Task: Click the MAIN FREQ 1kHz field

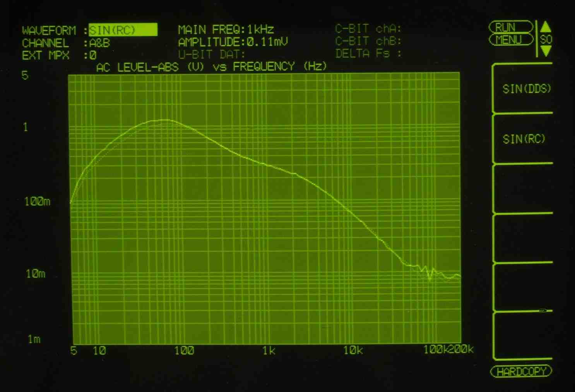Action: [x=226, y=30]
